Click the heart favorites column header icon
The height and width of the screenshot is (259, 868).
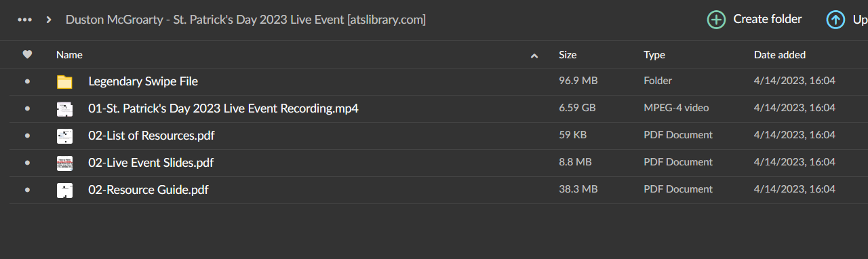[28, 55]
